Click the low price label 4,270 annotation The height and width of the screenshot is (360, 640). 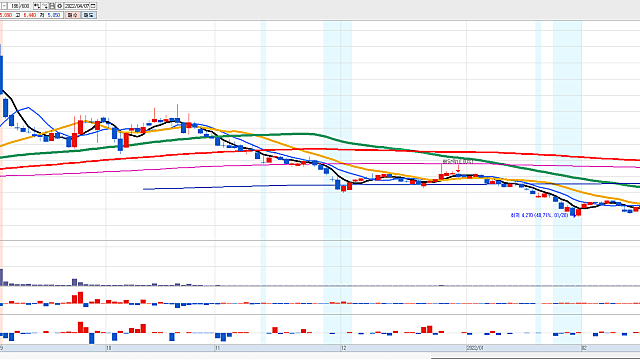[539, 215]
